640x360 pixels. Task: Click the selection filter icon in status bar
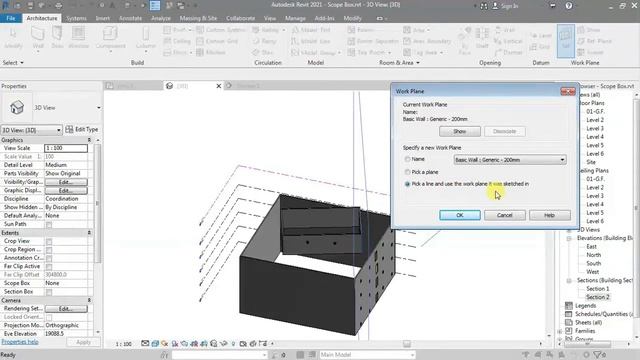598,355
